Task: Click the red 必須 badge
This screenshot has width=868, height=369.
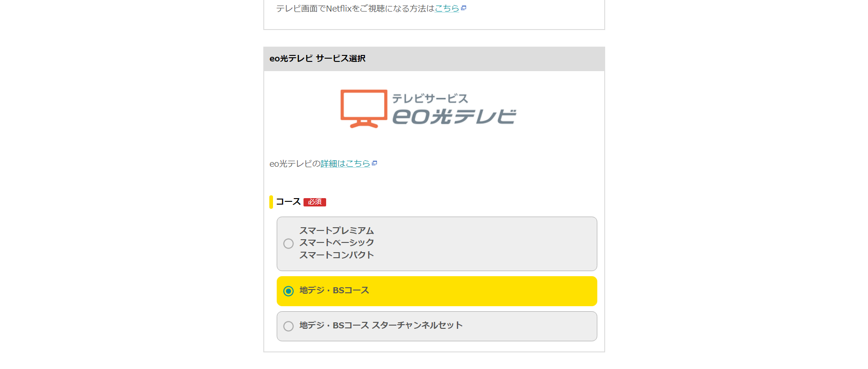Action: coord(315,202)
